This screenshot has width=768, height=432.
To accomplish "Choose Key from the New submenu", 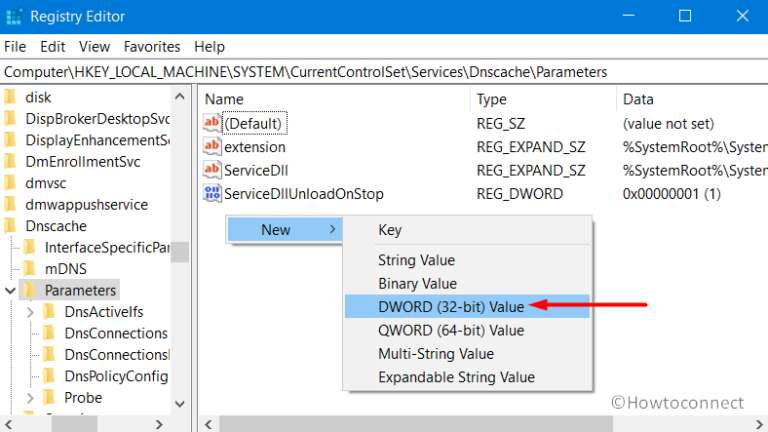I will [x=467, y=230].
